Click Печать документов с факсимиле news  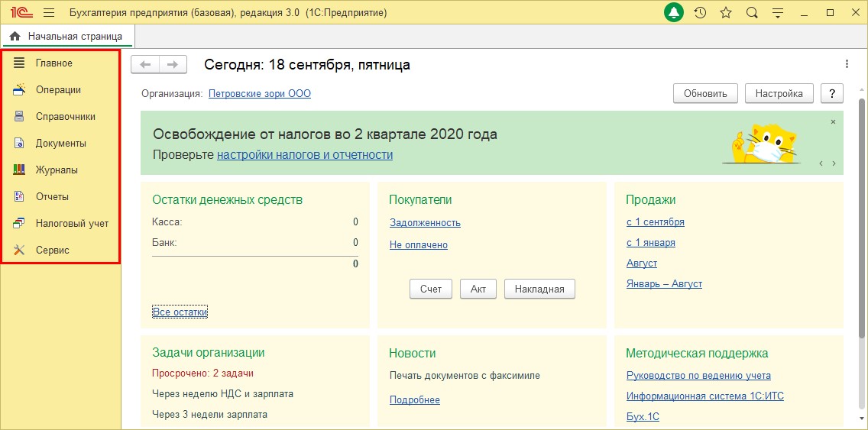click(465, 377)
